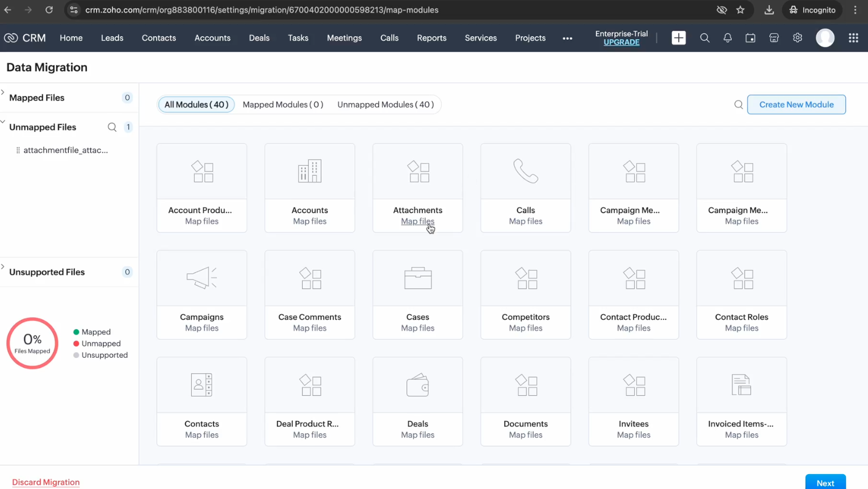This screenshot has height=489, width=868.
Task: Switch to Mapped Modules tab
Action: click(x=283, y=105)
